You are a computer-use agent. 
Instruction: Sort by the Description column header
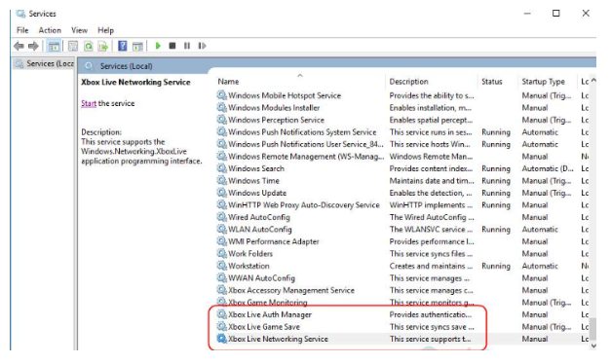[408, 82]
